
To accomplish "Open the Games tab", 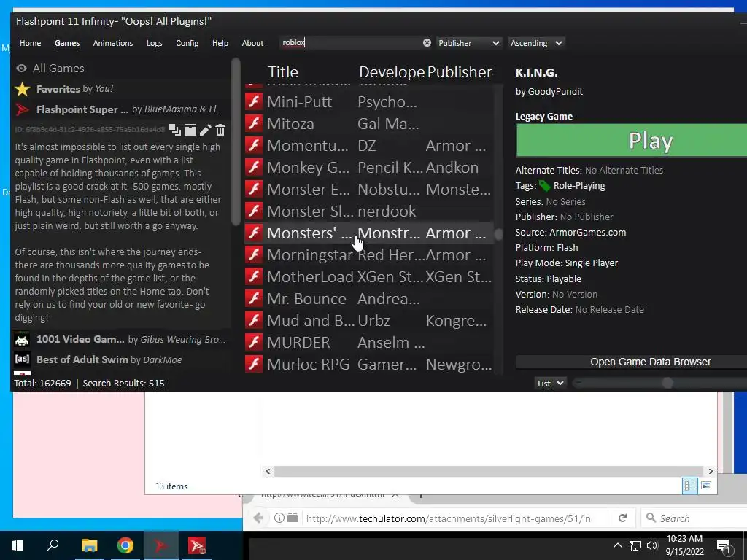I will (66, 43).
